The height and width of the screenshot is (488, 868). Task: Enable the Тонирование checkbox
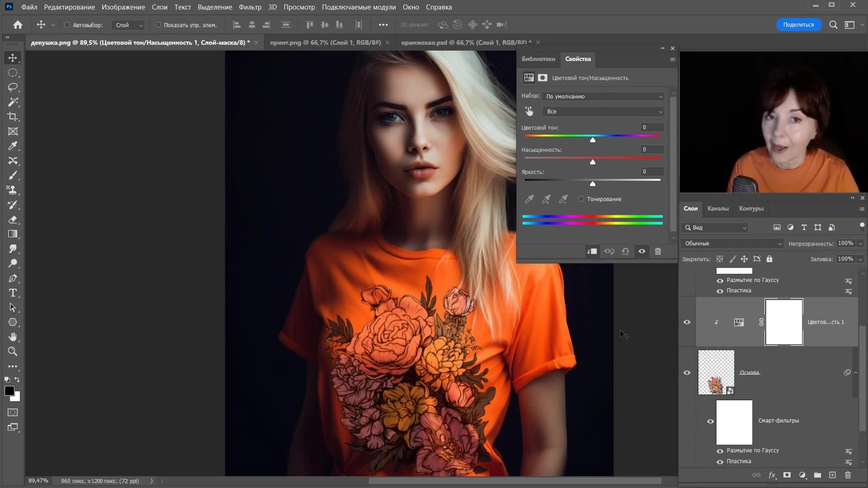581,199
